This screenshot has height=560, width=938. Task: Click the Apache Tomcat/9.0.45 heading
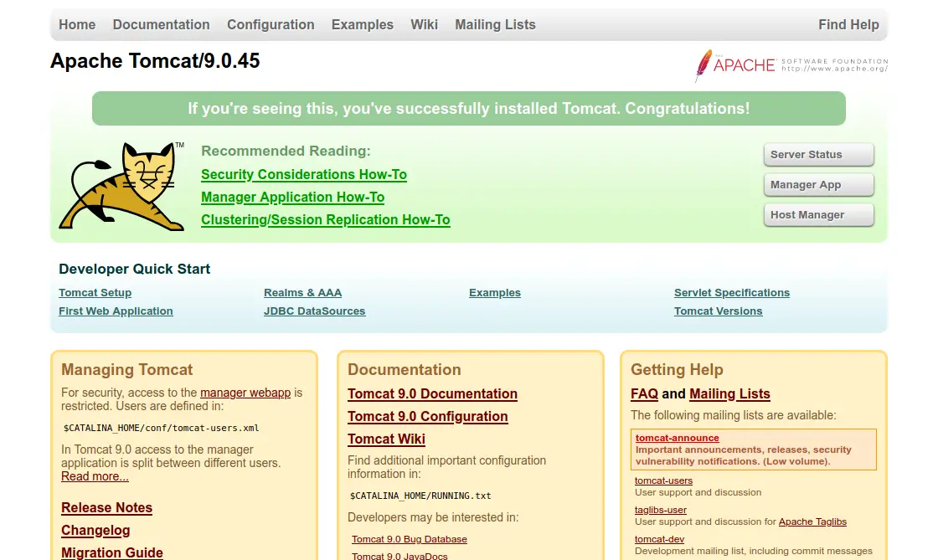[155, 61]
